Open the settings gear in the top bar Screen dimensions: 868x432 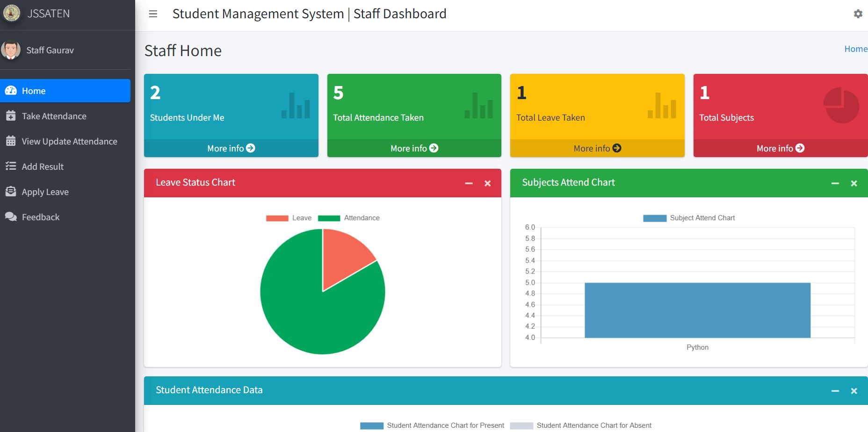(858, 14)
